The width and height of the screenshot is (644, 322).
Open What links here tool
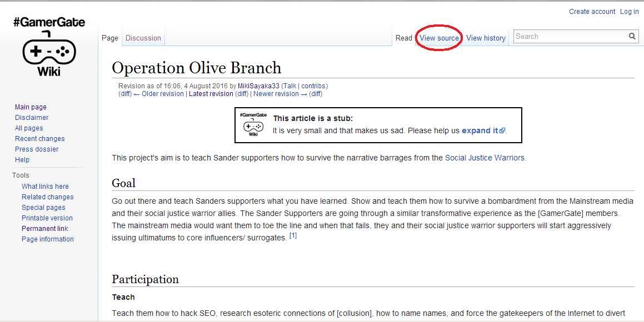[45, 186]
